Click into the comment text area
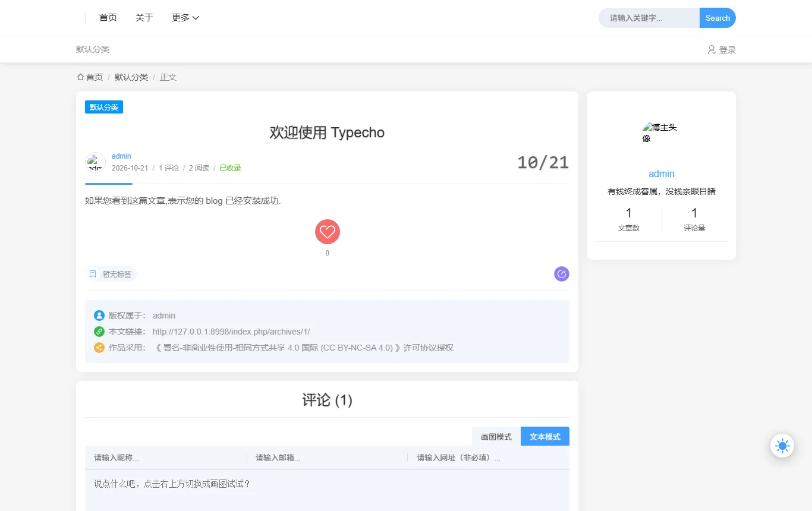The height and width of the screenshot is (511, 812). point(328,491)
